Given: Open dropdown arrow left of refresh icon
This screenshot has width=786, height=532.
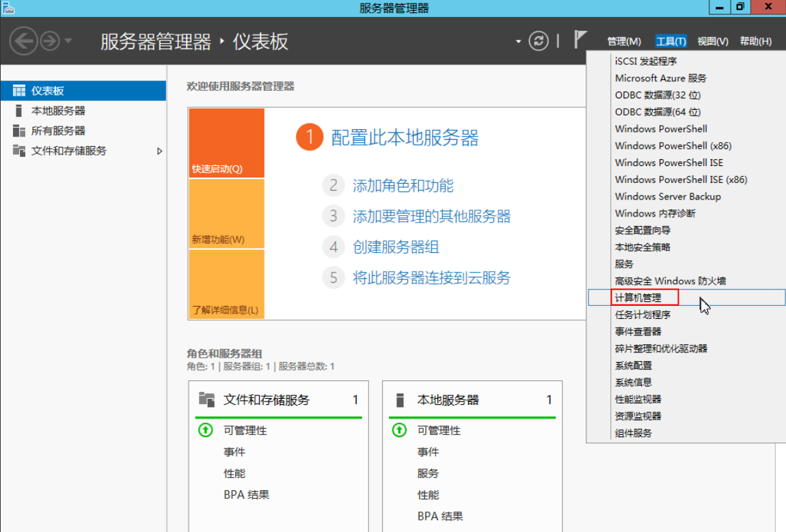Looking at the screenshot, I should (518, 42).
